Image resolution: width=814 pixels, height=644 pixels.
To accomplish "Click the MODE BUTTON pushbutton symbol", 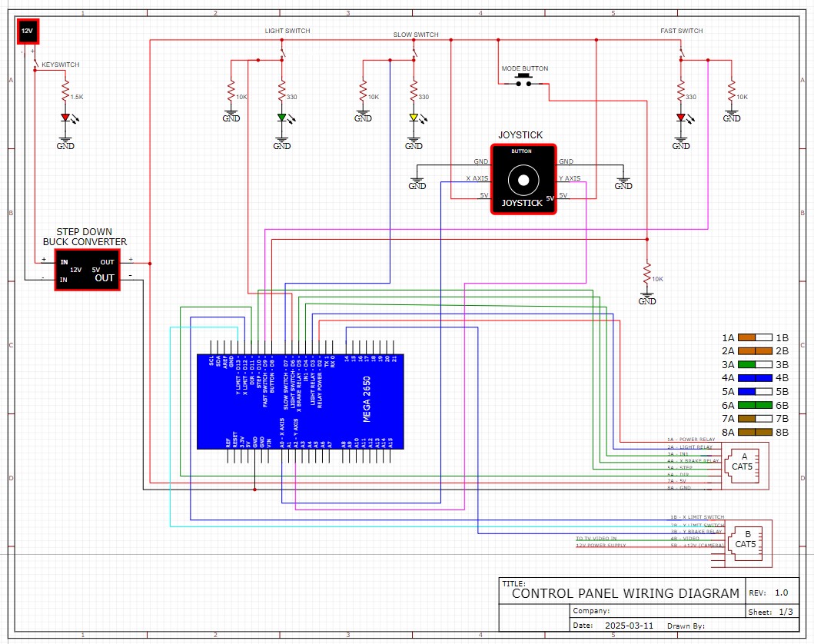I will pyautogui.click(x=523, y=81).
